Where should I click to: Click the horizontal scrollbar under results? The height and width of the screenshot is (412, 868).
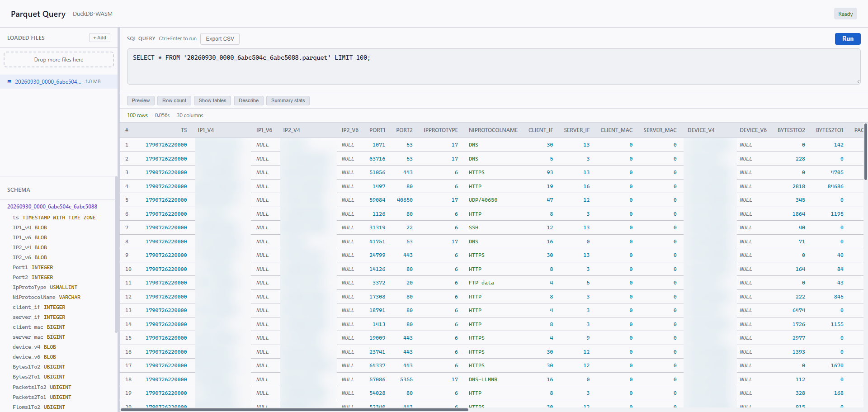(x=294, y=410)
